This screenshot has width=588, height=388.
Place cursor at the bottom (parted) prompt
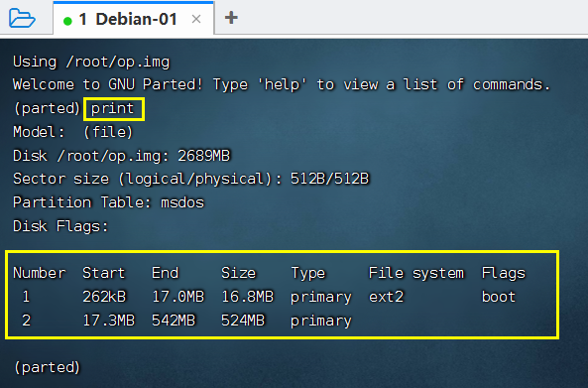47,367
